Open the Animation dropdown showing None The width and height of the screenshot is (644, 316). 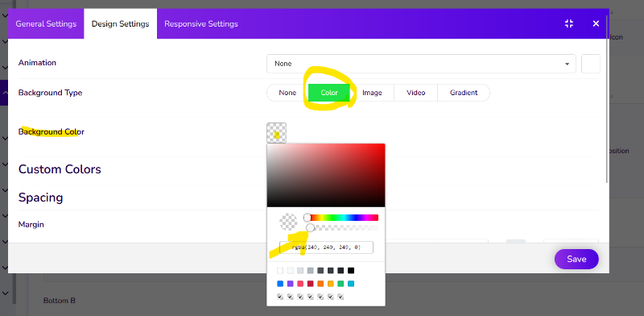click(x=421, y=64)
